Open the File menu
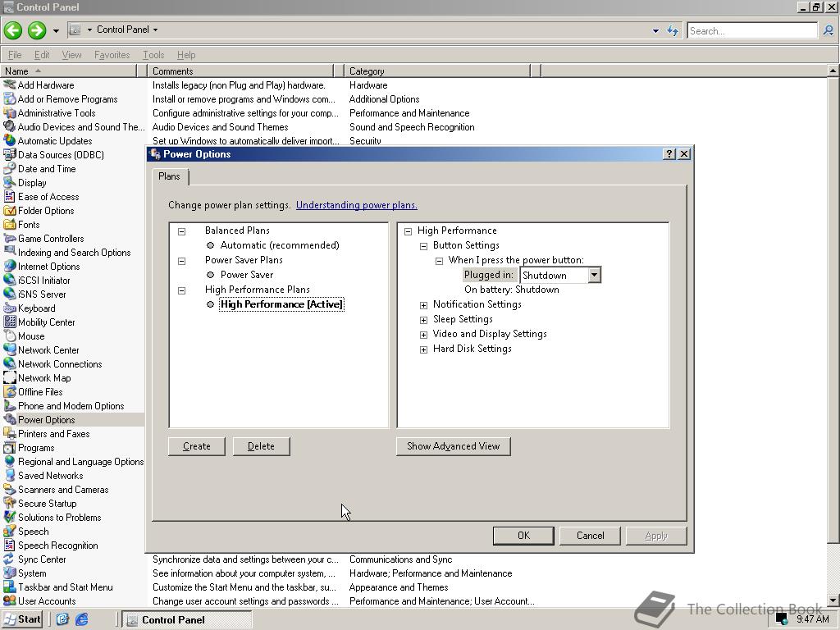 click(x=15, y=55)
